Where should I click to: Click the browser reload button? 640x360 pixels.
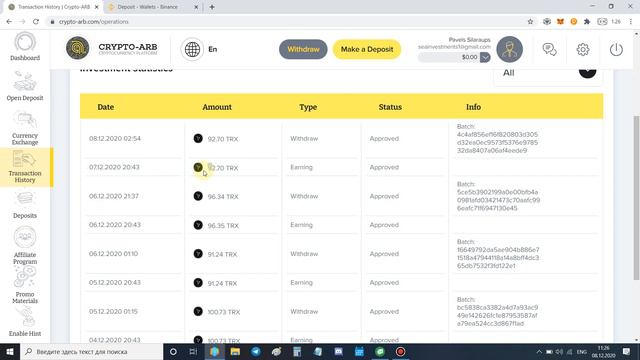36,22
